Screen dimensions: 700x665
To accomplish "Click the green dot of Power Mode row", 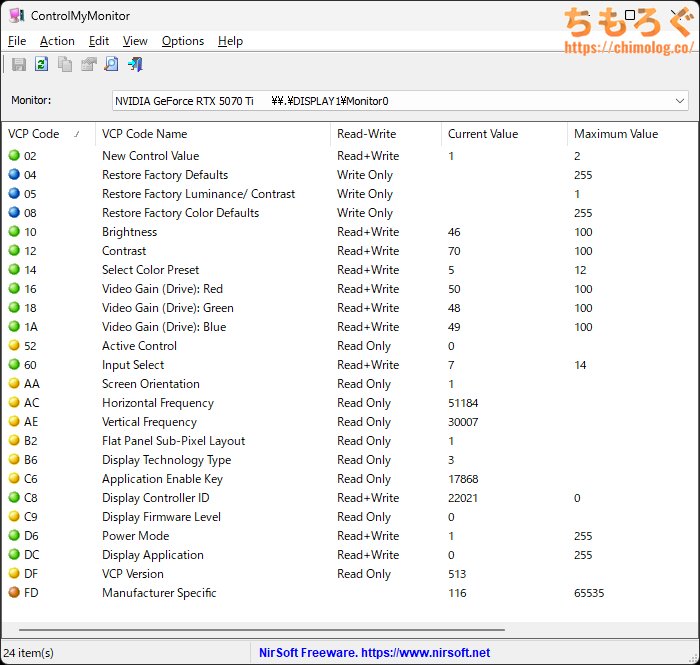I will pyautogui.click(x=14, y=535).
